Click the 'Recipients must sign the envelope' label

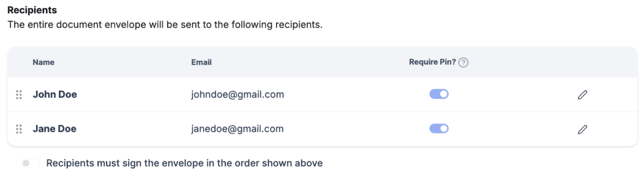click(184, 163)
